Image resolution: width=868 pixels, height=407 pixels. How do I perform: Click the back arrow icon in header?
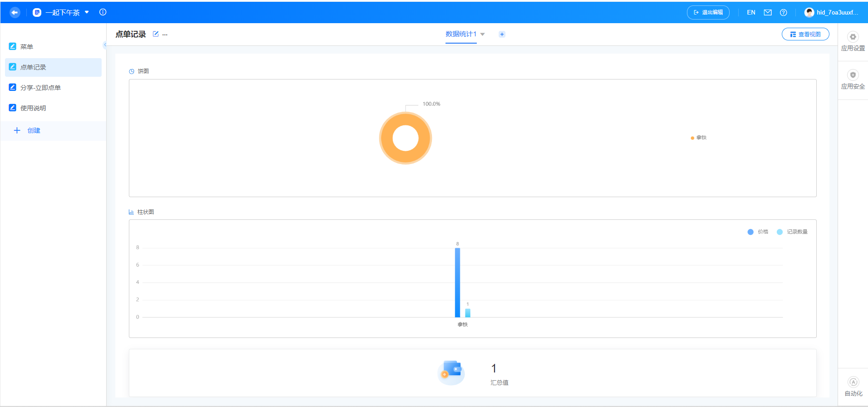(15, 12)
